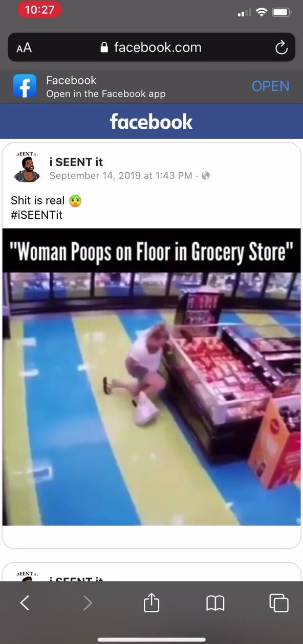Tap the Safari reload page icon

281,48
